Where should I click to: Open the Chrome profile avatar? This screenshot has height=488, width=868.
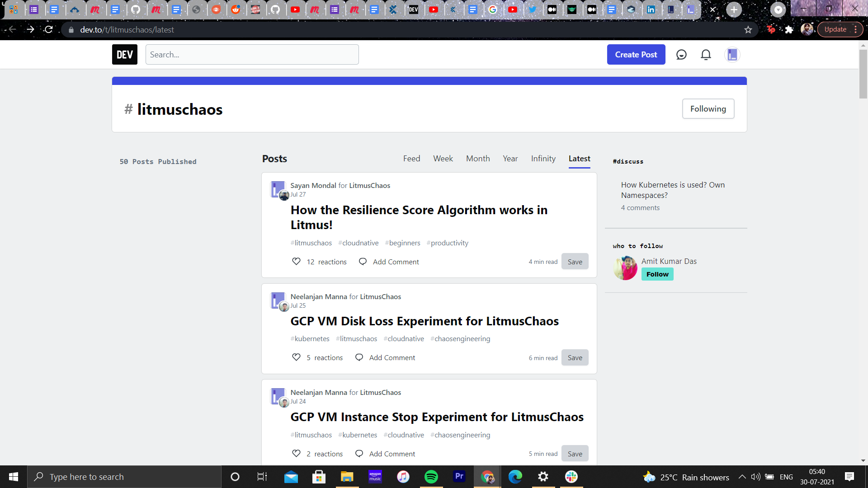tap(807, 30)
